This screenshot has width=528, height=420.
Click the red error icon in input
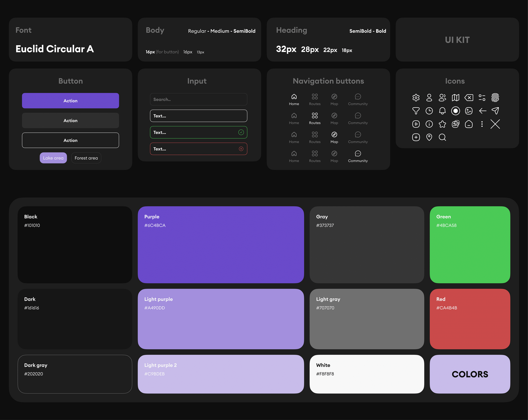[x=241, y=149]
